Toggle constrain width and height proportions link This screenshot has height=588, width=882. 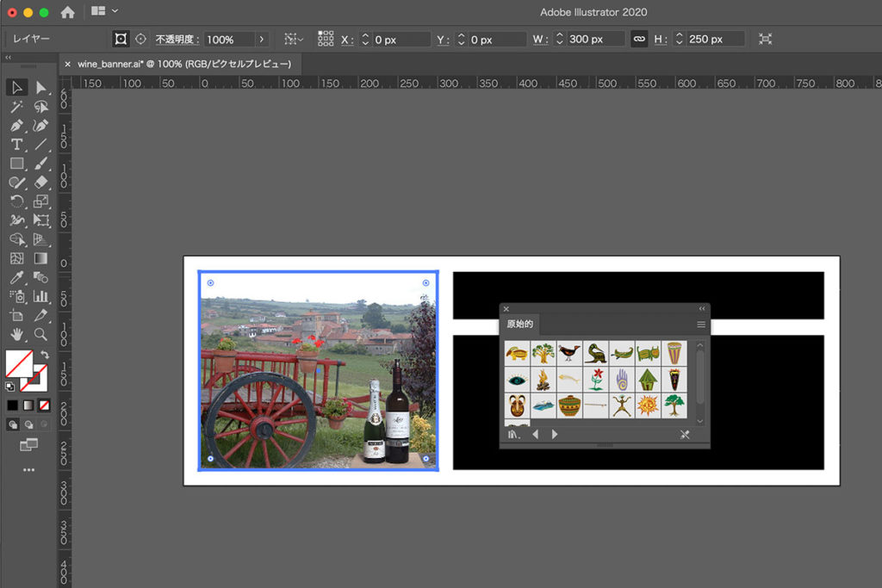tap(639, 40)
